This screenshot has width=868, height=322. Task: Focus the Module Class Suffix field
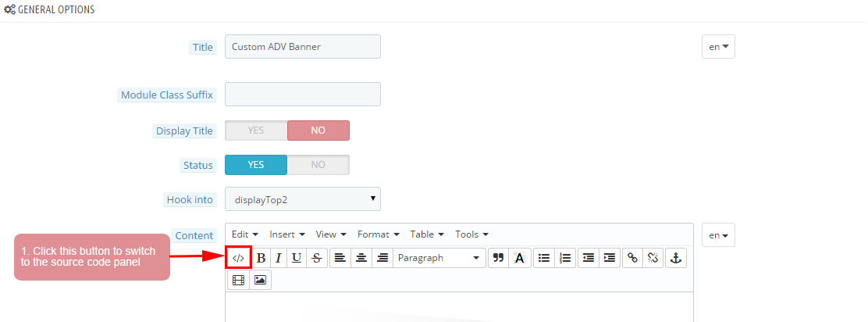tap(303, 95)
